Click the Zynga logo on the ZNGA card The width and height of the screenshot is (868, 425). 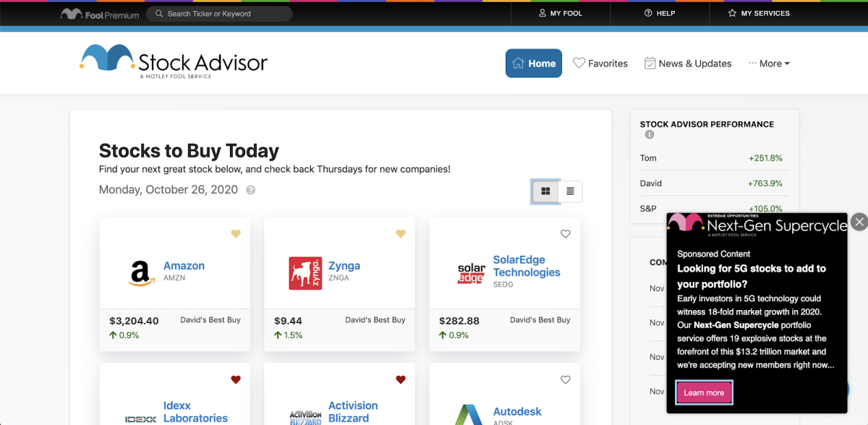tap(305, 272)
